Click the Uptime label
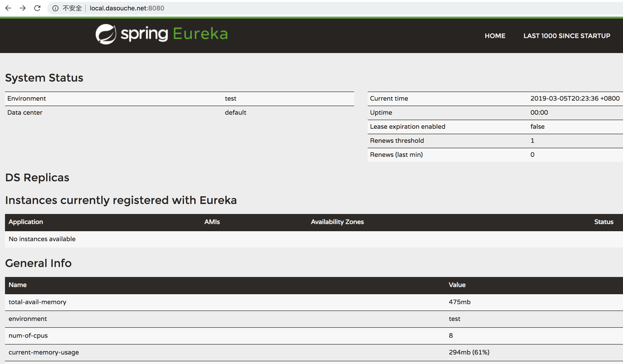623x364 pixels. pyautogui.click(x=381, y=113)
